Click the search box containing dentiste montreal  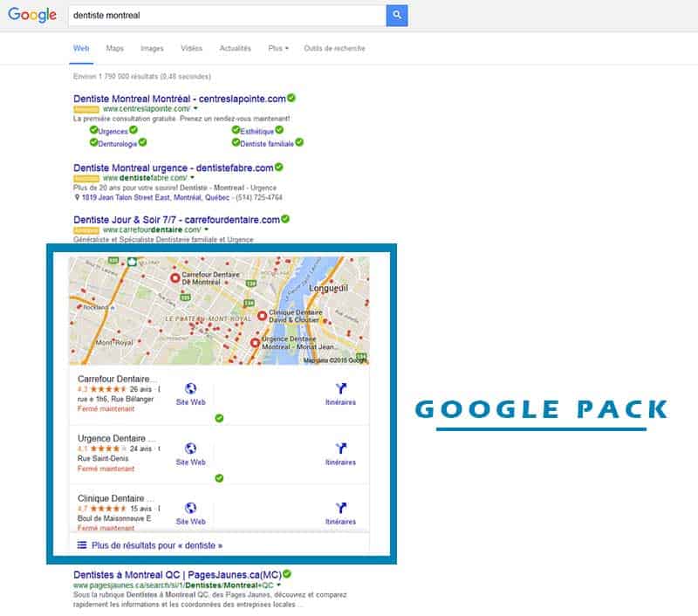(225, 15)
